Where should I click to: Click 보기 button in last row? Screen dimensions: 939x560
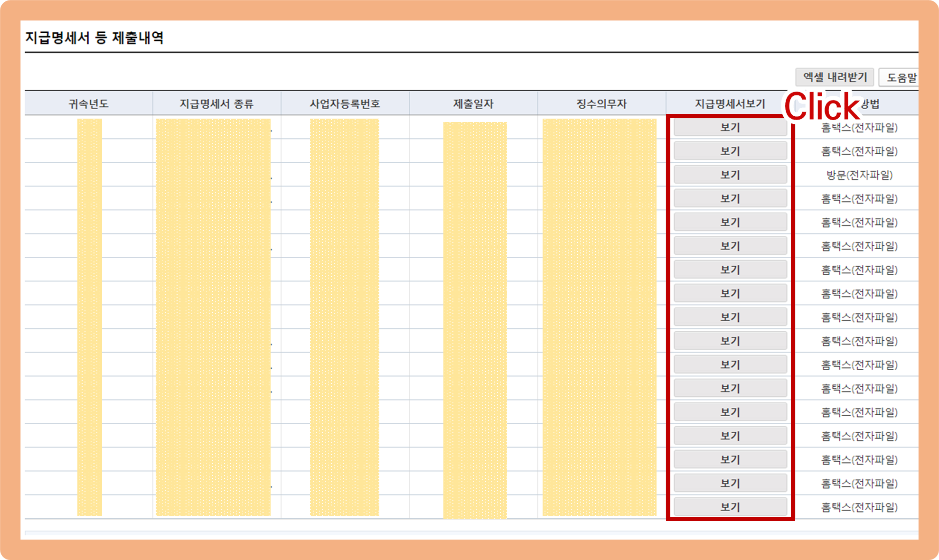730,507
